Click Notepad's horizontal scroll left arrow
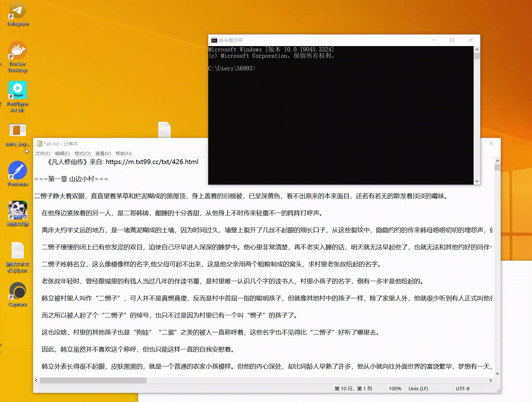532x402 pixels. 36,380
